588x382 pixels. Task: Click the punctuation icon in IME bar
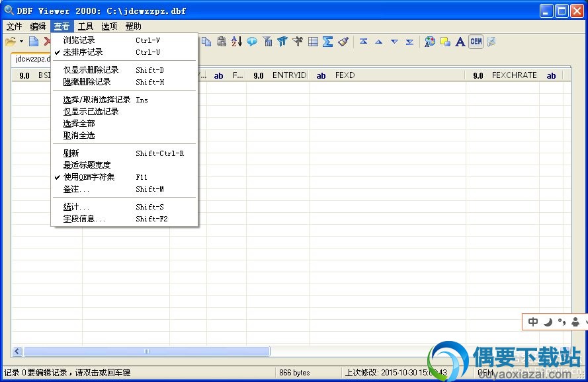tap(562, 322)
